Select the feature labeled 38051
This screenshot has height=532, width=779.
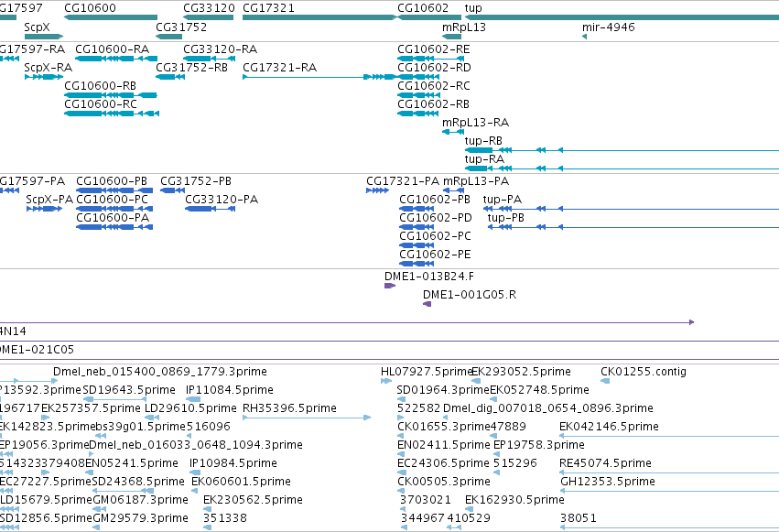pyautogui.click(x=579, y=519)
